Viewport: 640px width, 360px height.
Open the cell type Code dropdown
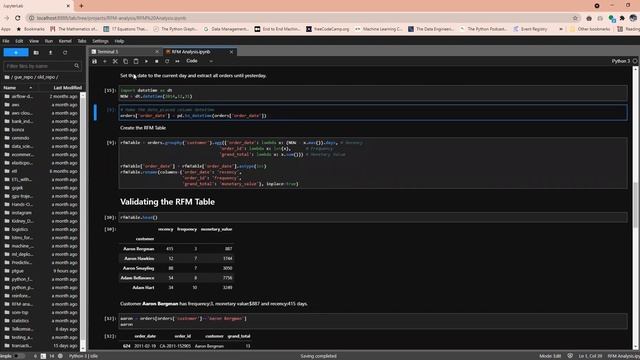click(200, 61)
